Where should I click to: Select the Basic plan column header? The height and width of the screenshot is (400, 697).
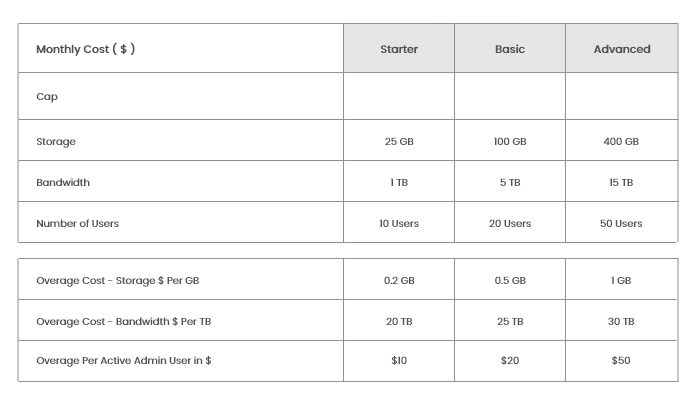point(509,49)
